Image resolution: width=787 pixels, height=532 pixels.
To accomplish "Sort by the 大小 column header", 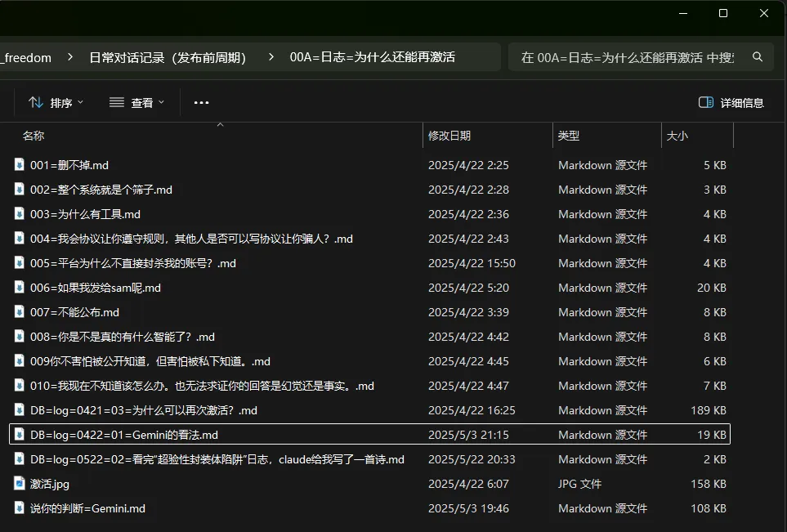I will click(x=677, y=136).
